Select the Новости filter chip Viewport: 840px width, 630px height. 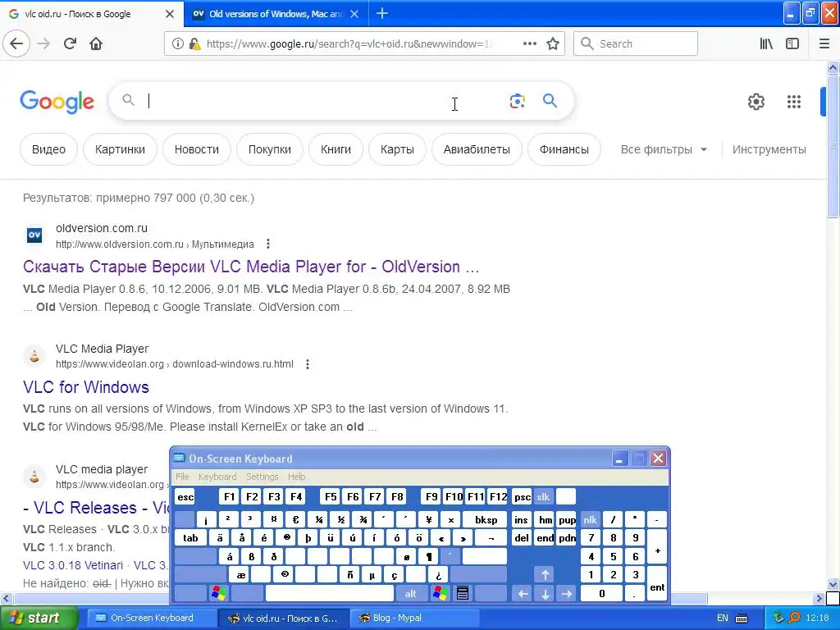coord(197,149)
